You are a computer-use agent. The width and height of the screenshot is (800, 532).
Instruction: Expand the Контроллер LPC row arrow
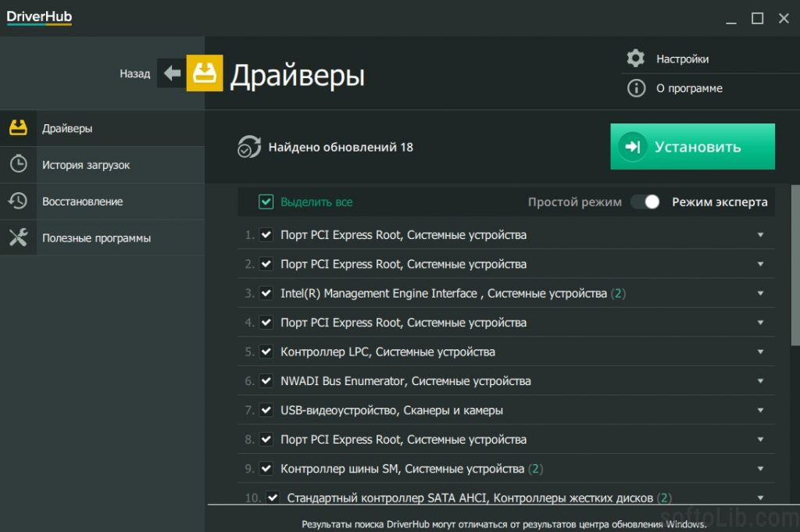760,352
